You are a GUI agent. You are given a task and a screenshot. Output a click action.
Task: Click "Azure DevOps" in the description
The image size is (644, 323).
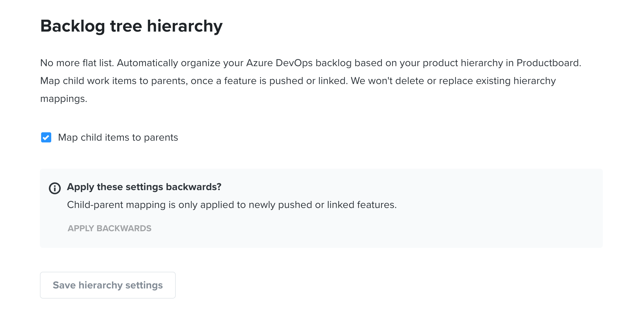point(279,63)
